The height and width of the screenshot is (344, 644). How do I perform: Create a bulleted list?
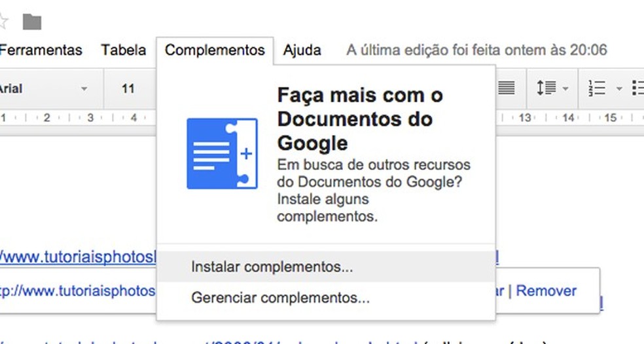tap(638, 88)
